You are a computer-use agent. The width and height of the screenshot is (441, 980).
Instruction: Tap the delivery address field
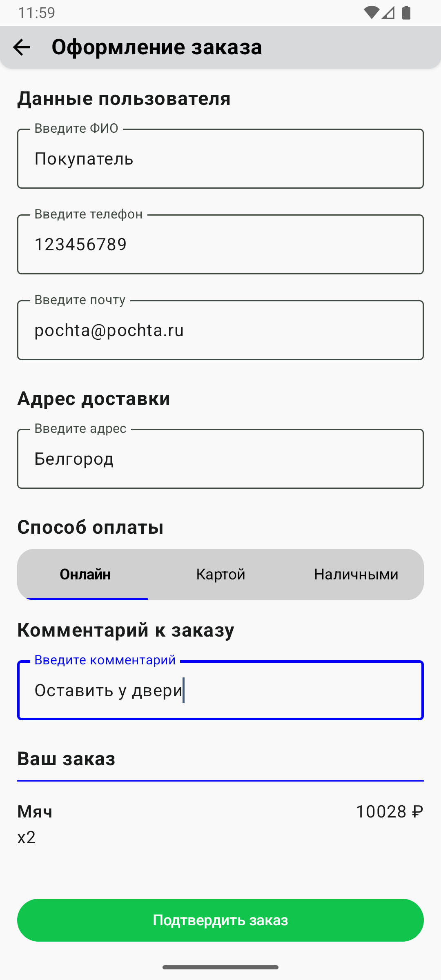click(220, 459)
